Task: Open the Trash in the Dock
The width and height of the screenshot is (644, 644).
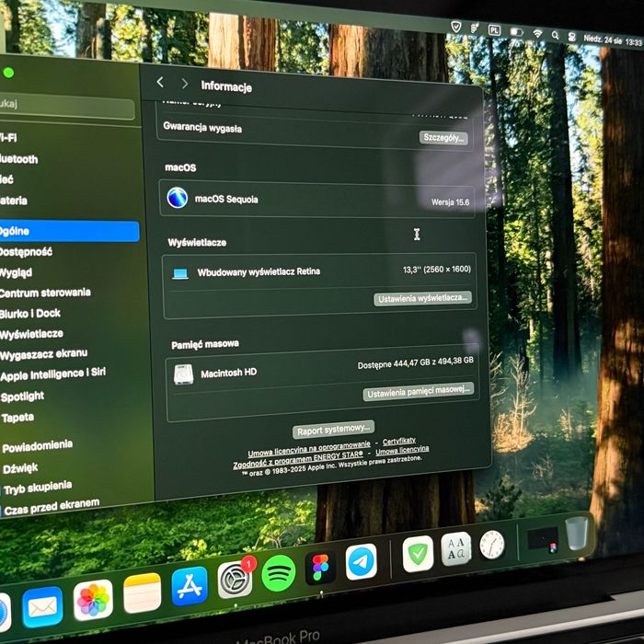Action: coord(576,533)
